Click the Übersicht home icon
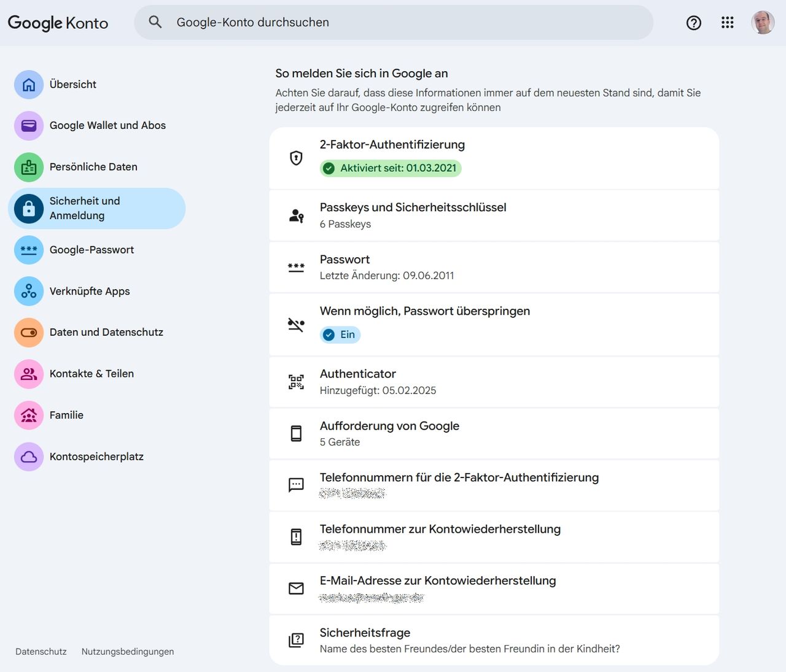The image size is (786, 672). [x=29, y=85]
